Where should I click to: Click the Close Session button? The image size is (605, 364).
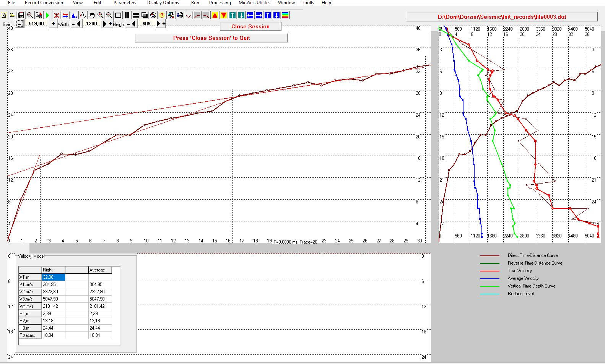(x=250, y=26)
